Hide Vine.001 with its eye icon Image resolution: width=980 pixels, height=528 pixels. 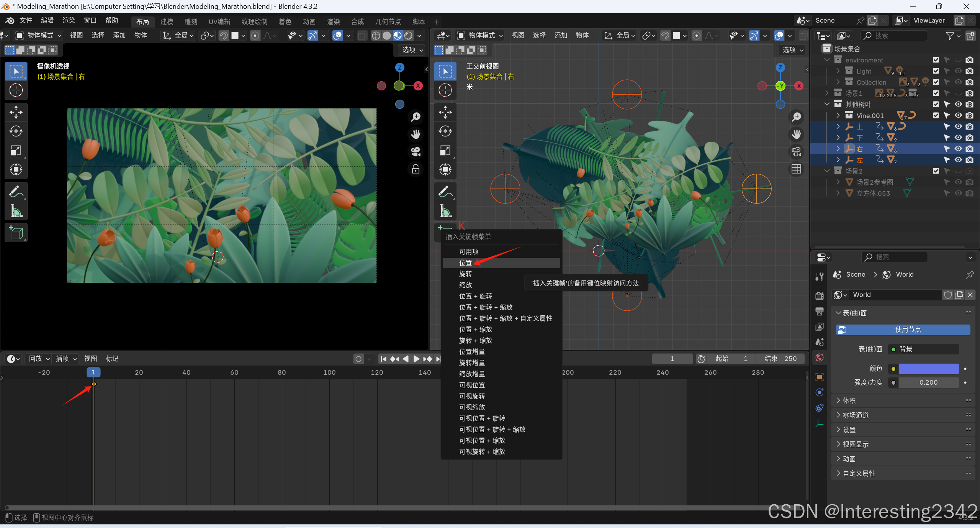[x=958, y=115]
